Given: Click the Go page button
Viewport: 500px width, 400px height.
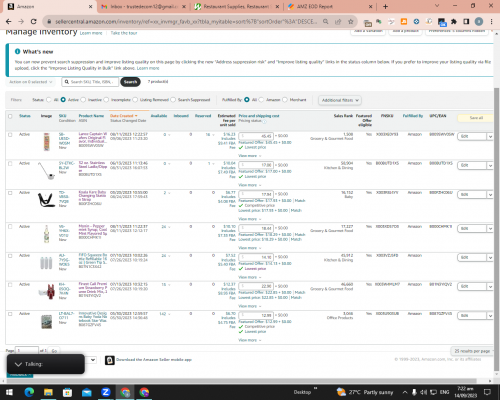Looking at the screenshot, I should (54, 351).
